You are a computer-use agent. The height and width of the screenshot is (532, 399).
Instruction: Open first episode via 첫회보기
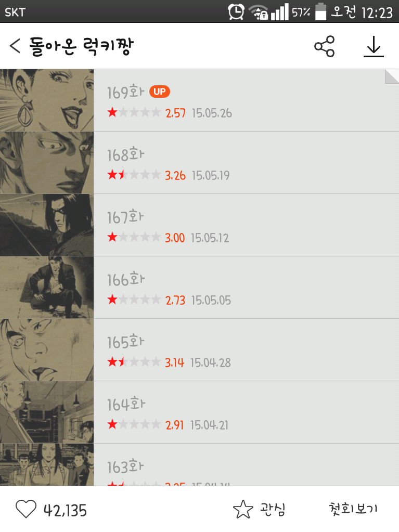pos(353,509)
